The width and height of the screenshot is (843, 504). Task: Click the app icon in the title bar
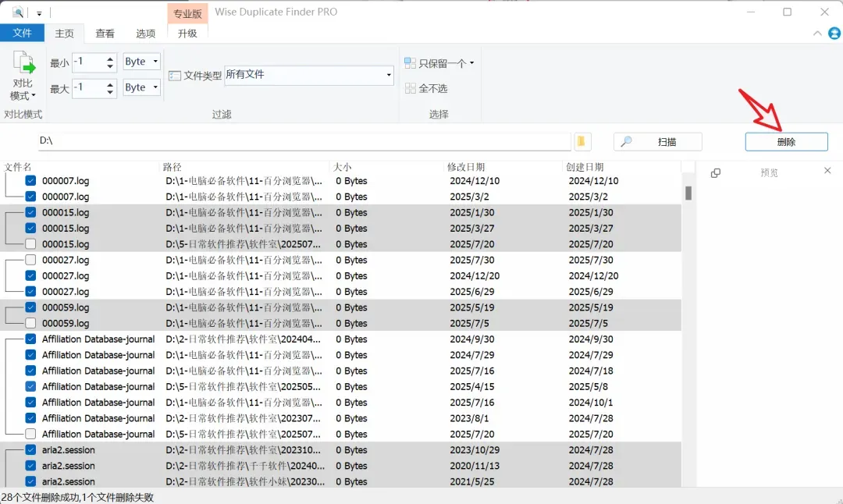coord(18,12)
